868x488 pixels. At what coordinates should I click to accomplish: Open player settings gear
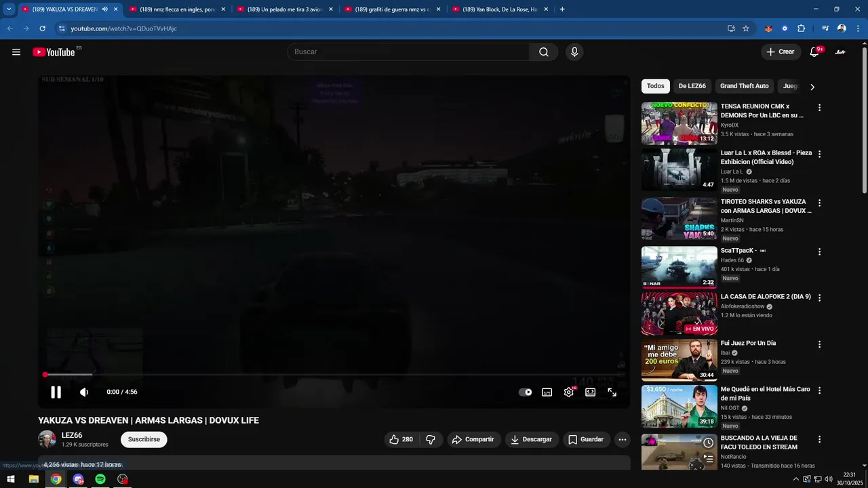569,392
